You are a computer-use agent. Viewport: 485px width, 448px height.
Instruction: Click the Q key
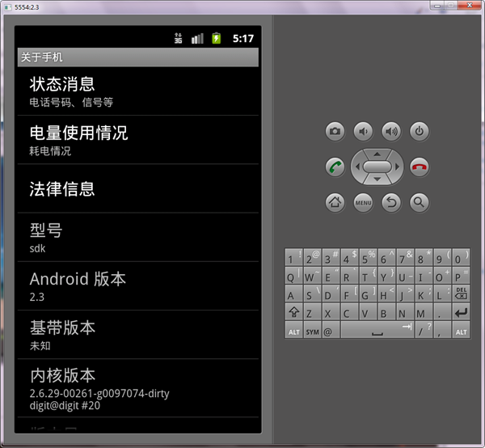coord(294,275)
